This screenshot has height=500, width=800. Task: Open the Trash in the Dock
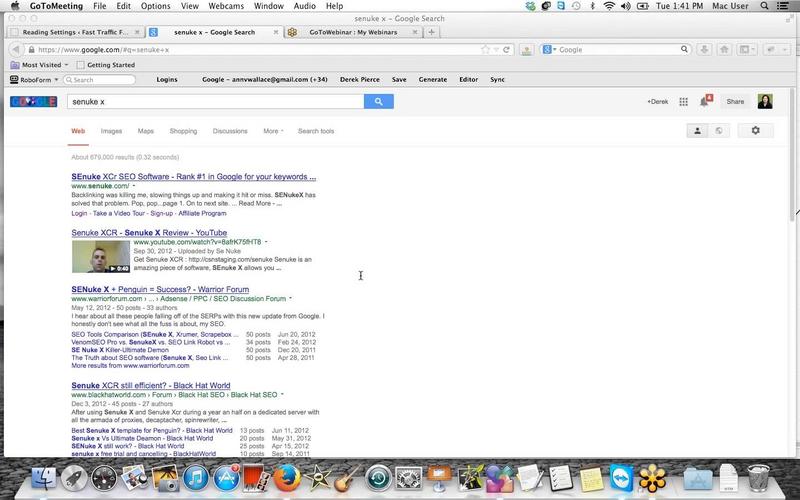click(x=759, y=478)
